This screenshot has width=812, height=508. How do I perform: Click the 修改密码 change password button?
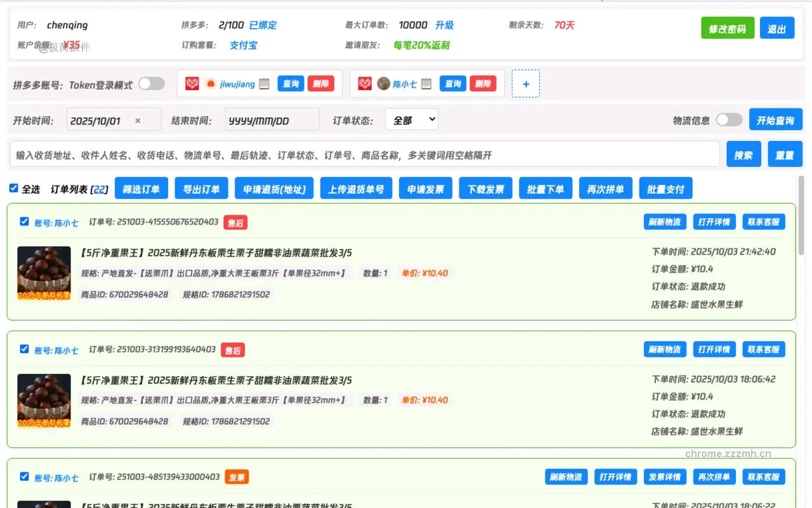(x=727, y=28)
